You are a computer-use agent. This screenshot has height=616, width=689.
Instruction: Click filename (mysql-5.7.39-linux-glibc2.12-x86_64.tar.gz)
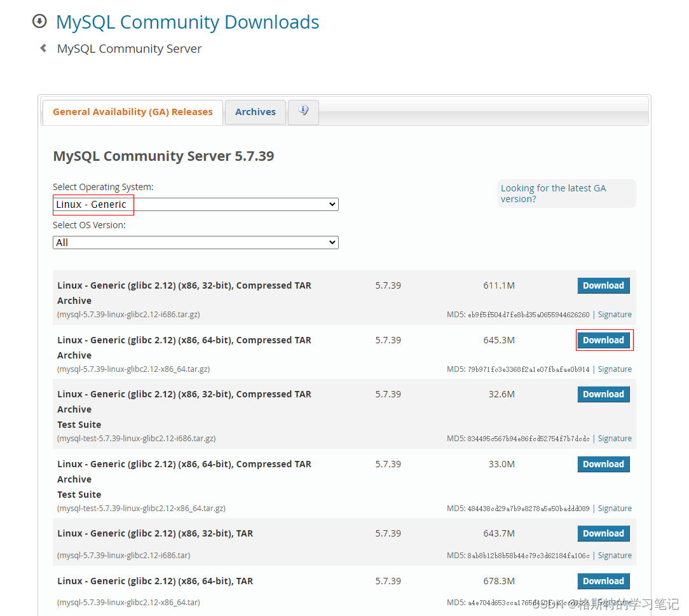pos(133,369)
